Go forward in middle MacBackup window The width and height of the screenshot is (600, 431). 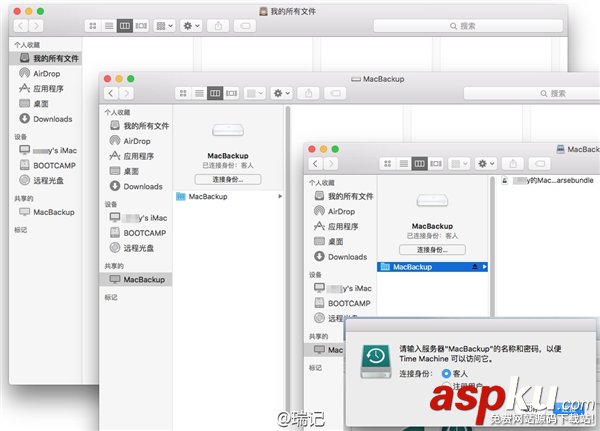pyautogui.click(x=126, y=93)
